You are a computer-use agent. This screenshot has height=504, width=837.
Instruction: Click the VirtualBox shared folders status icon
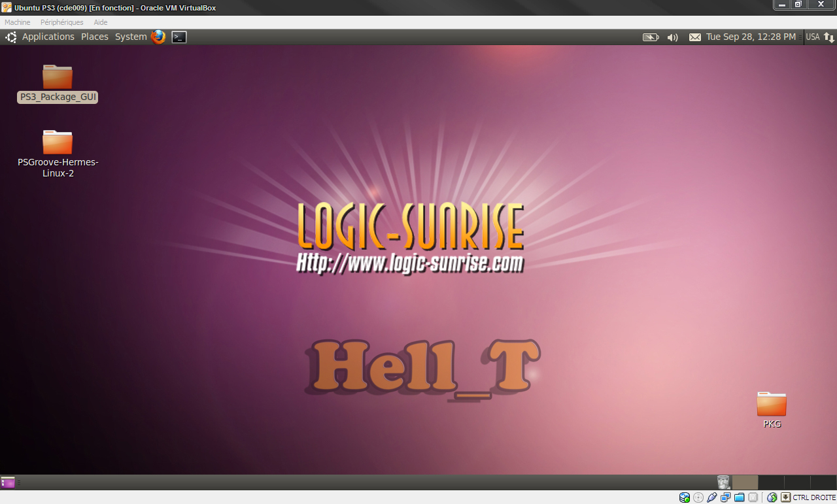point(740,497)
